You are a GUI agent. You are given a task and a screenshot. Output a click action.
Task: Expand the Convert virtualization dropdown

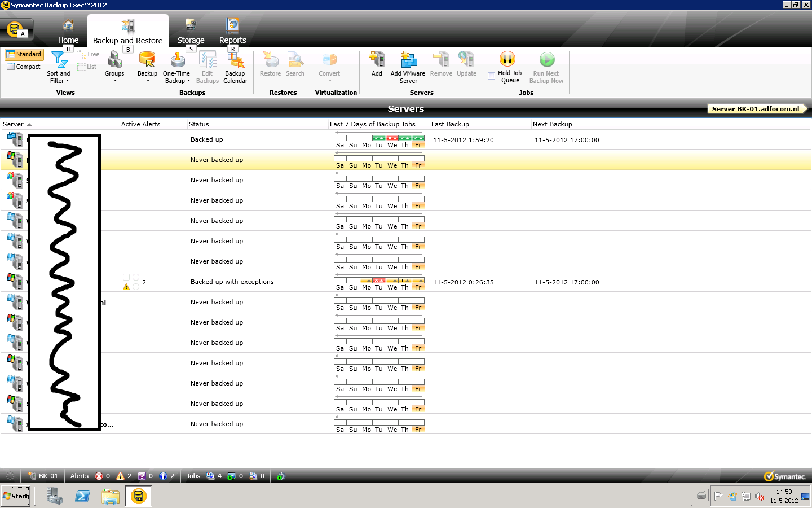(x=329, y=67)
